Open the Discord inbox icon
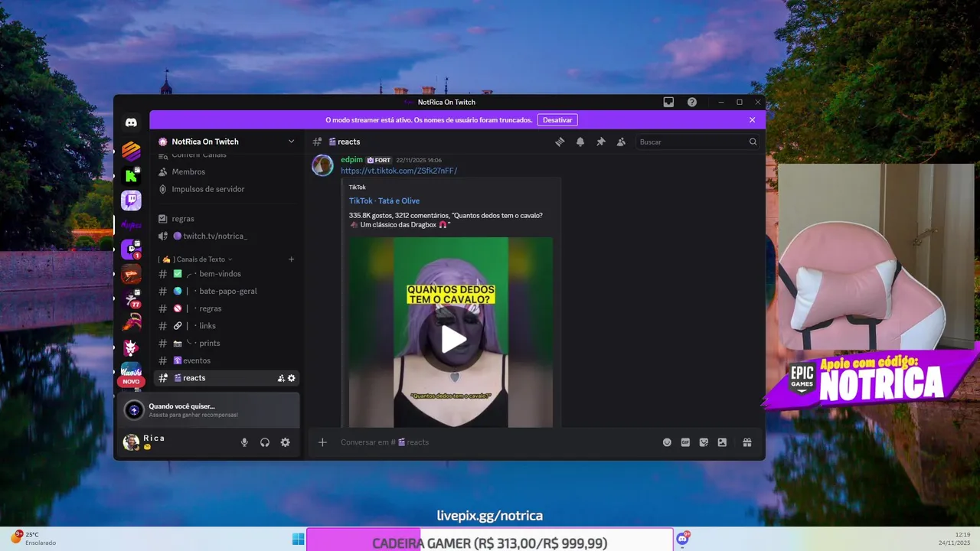 pos(668,102)
